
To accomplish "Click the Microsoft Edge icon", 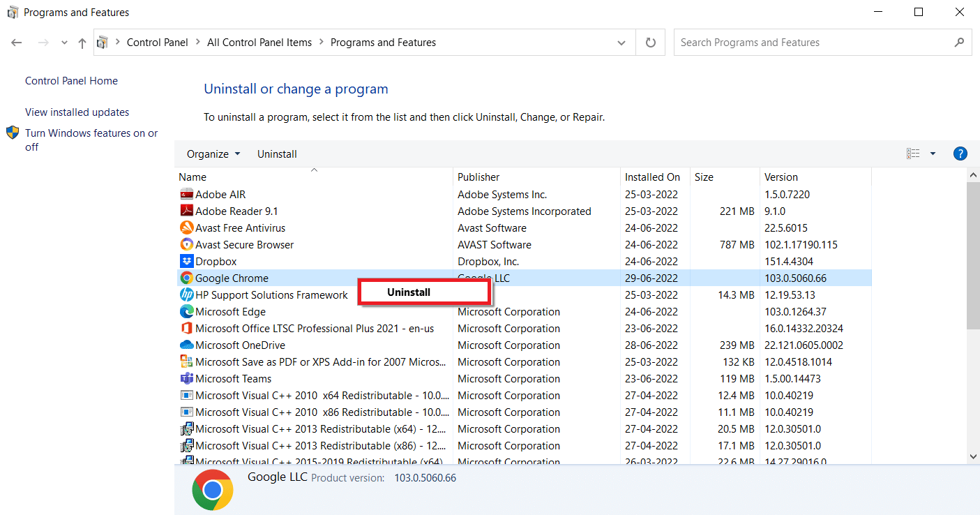I will [186, 312].
